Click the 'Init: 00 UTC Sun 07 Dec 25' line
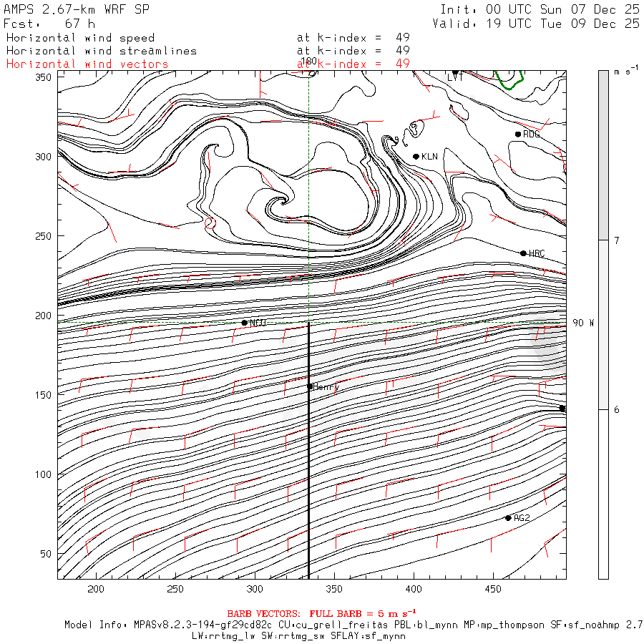Viewport: 644px width, 644px height. 540,9
